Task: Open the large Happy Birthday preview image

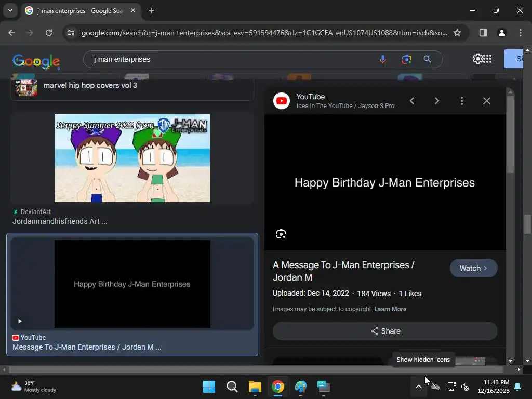Action: [385, 182]
